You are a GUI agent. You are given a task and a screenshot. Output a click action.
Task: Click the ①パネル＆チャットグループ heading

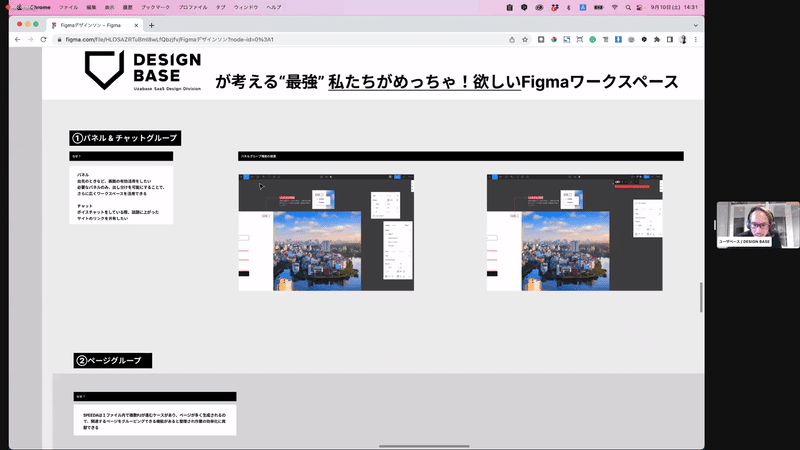125,138
